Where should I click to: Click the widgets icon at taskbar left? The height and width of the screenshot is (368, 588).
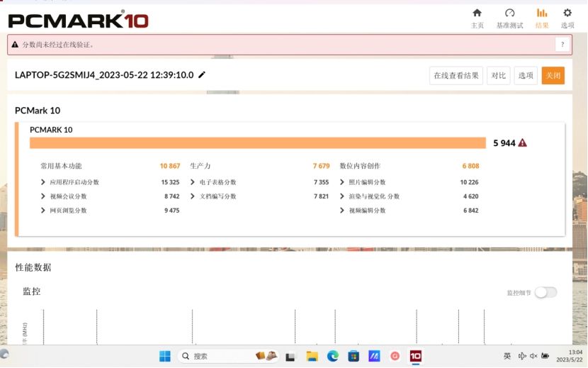pyautogui.click(x=4, y=355)
